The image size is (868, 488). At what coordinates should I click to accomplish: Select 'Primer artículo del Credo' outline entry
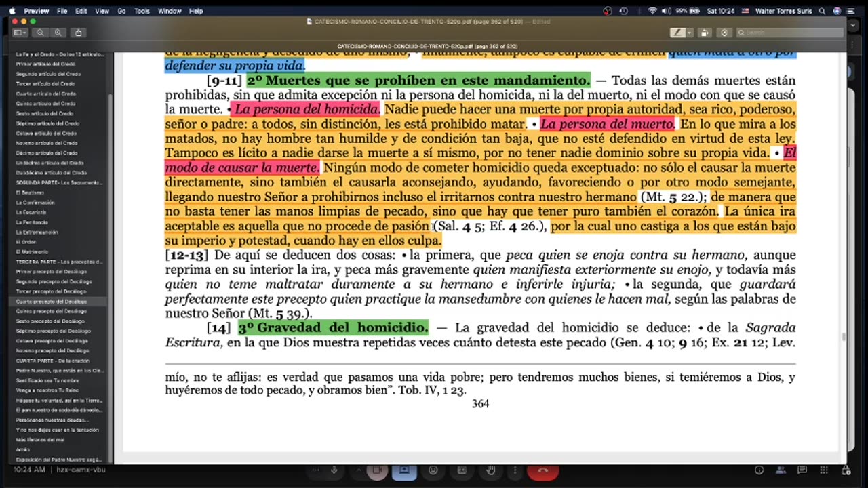[45, 64]
